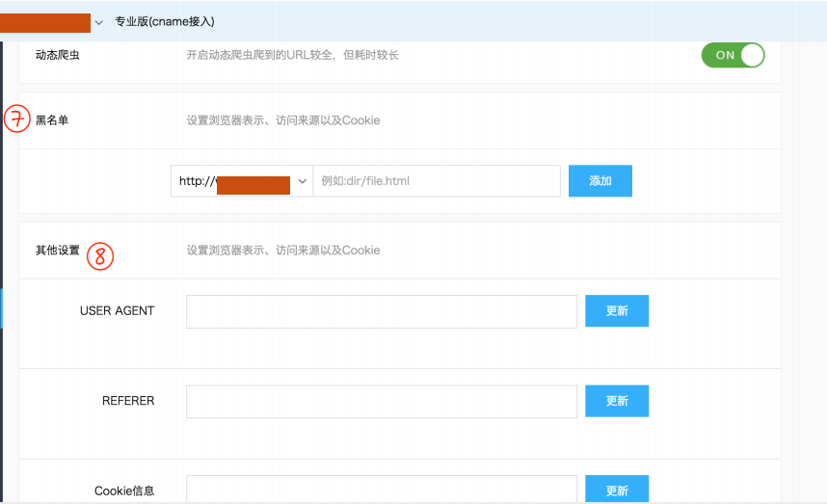Click the 黑名单 section heading
The width and height of the screenshot is (827, 504).
[x=52, y=120]
